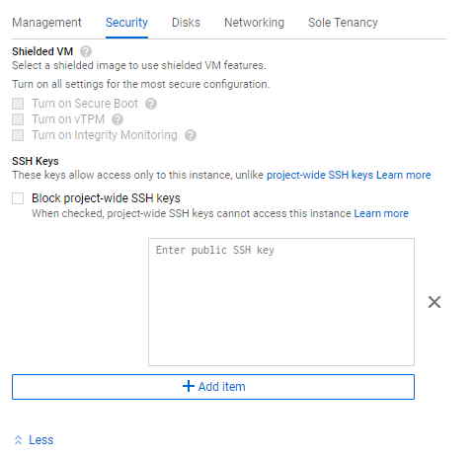Remove the SSH key entry with X

tap(435, 302)
